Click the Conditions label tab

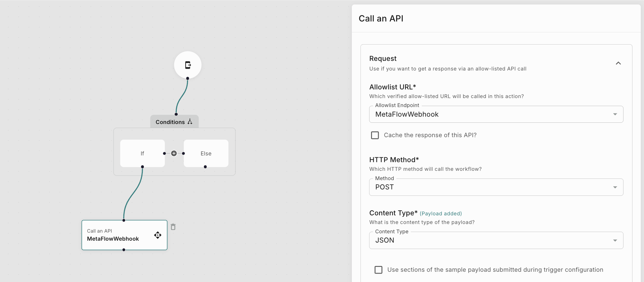[x=170, y=122]
